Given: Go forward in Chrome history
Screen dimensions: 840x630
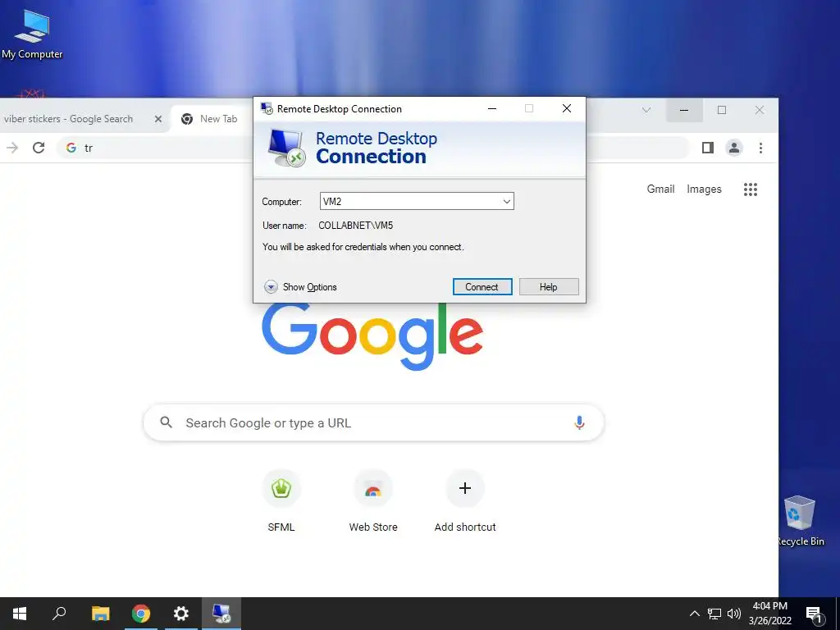Looking at the screenshot, I should tap(12, 148).
